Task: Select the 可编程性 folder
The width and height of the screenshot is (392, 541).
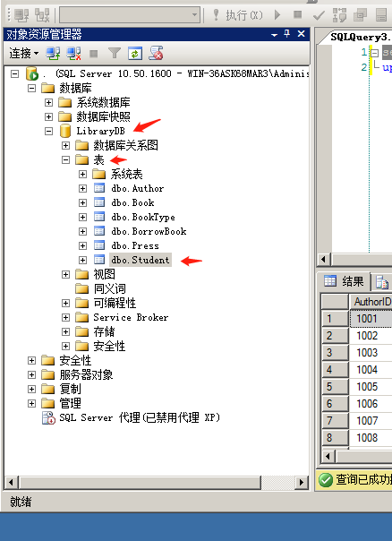Action: [x=115, y=303]
